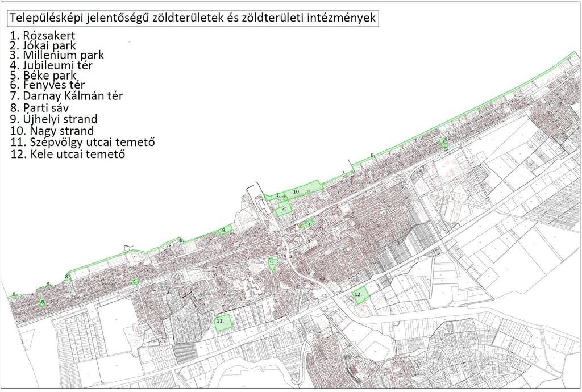Click legend entry '8. Parti sáv'
This screenshot has width=582, height=392.
[x=39, y=108]
